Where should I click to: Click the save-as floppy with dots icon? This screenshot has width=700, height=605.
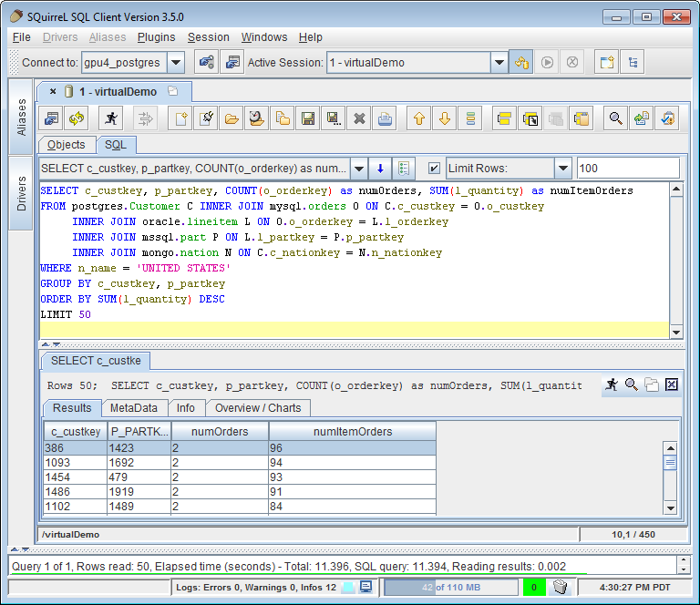334,118
